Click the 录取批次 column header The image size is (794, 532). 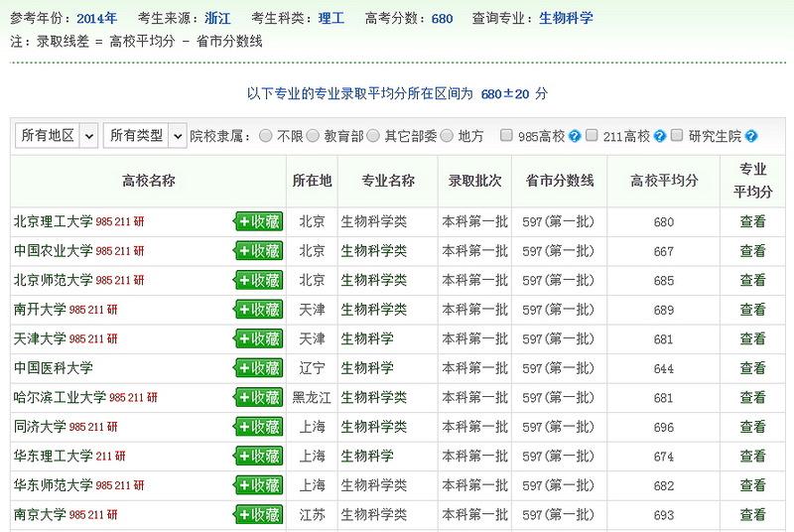click(x=474, y=181)
